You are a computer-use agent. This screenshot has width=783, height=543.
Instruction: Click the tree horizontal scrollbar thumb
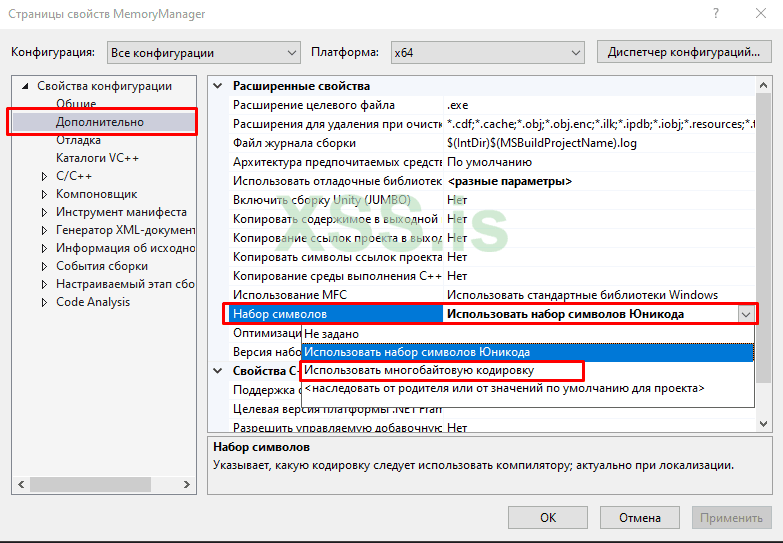click(90, 484)
